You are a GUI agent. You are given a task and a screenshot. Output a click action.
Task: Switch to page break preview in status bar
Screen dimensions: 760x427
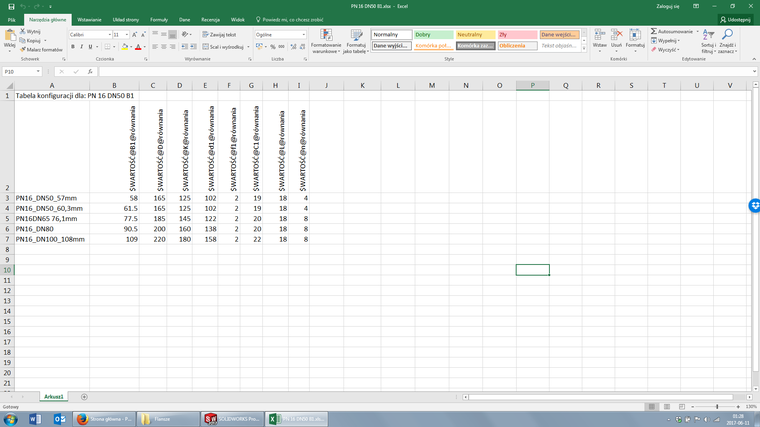(x=681, y=407)
